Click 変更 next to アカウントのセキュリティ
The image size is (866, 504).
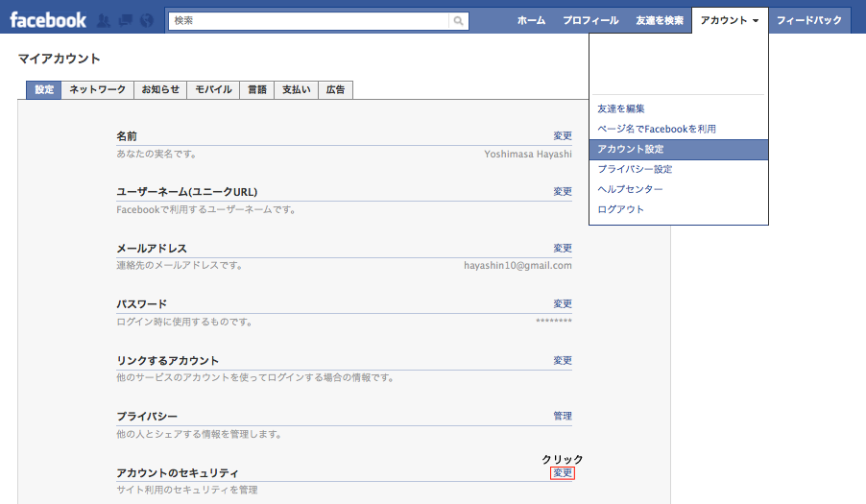point(563,473)
